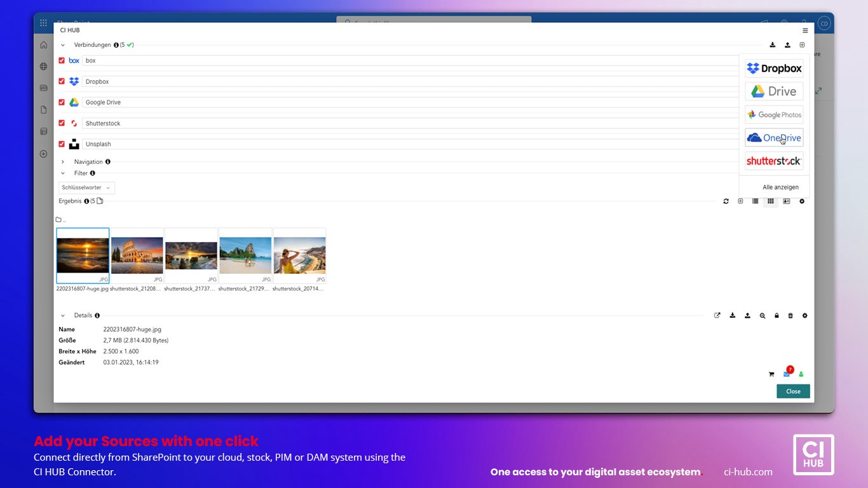This screenshot has height=488, width=868.
Task: Open SharePoint app launcher waffle
Action: tap(43, 23)
